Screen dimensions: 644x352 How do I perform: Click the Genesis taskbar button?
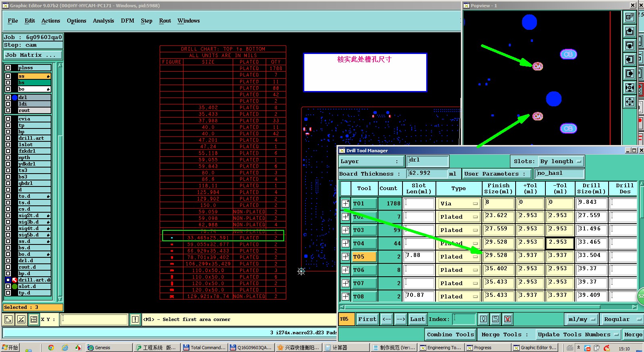pos(109,348)
